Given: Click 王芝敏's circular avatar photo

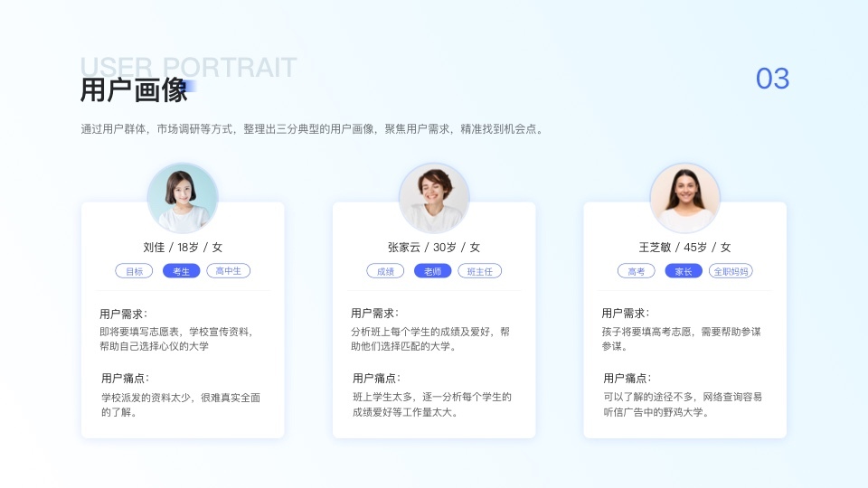Looking at the screenshot, I should click(684, 198).
